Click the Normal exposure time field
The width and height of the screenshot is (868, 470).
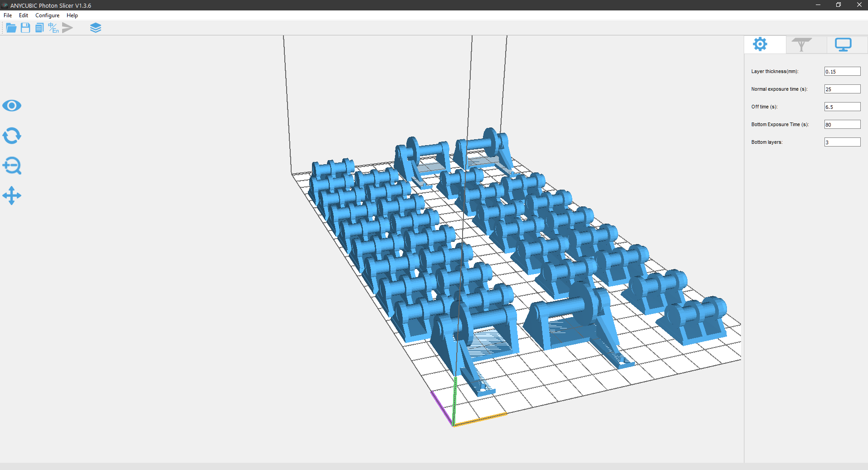(842, 89)
